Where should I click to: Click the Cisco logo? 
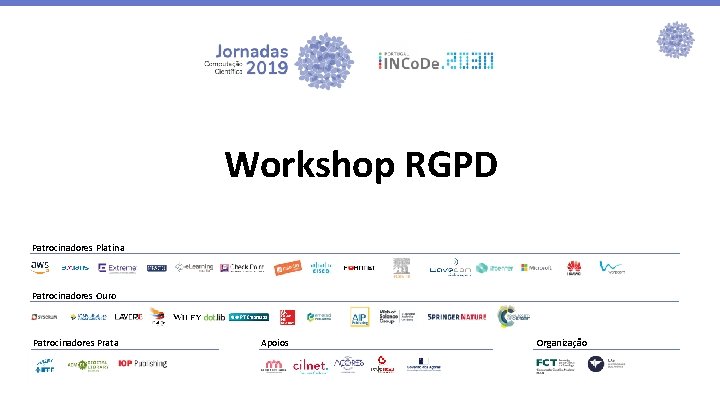[x=321, y=268]
